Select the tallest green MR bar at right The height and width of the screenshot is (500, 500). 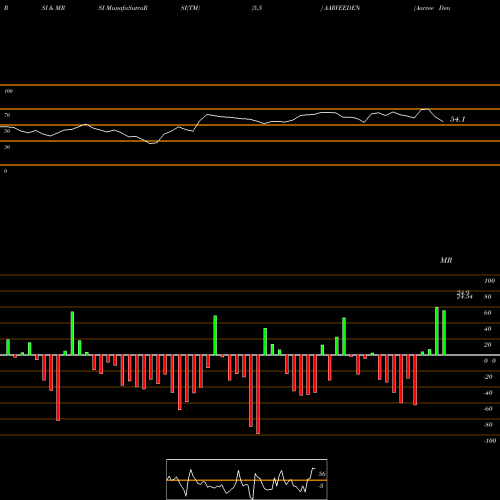(x=437, y=331)
